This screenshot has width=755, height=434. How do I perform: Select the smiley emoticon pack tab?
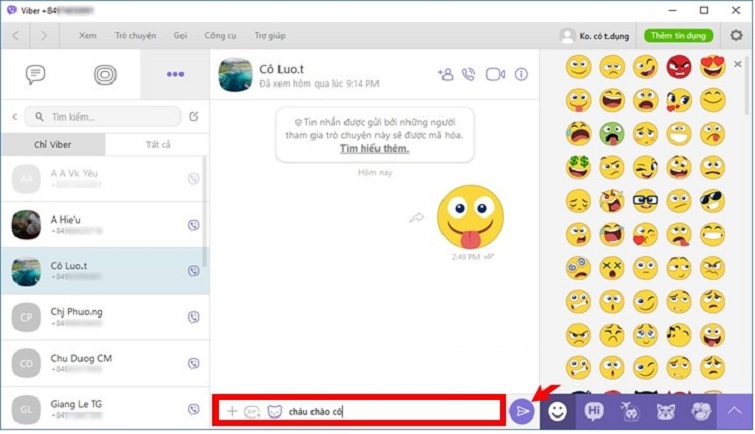[558, 410]
